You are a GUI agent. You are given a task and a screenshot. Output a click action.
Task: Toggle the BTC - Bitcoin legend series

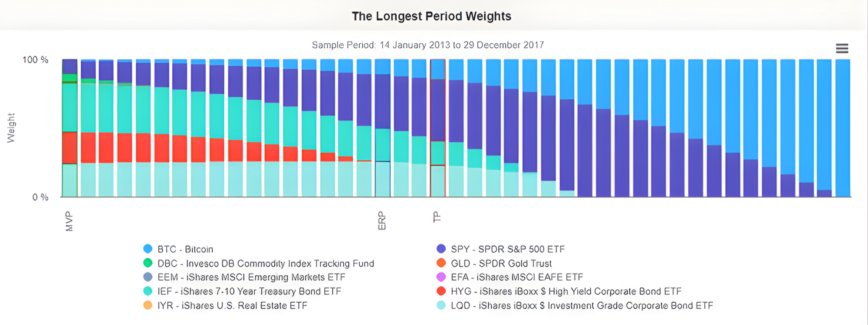click(185, 249)
